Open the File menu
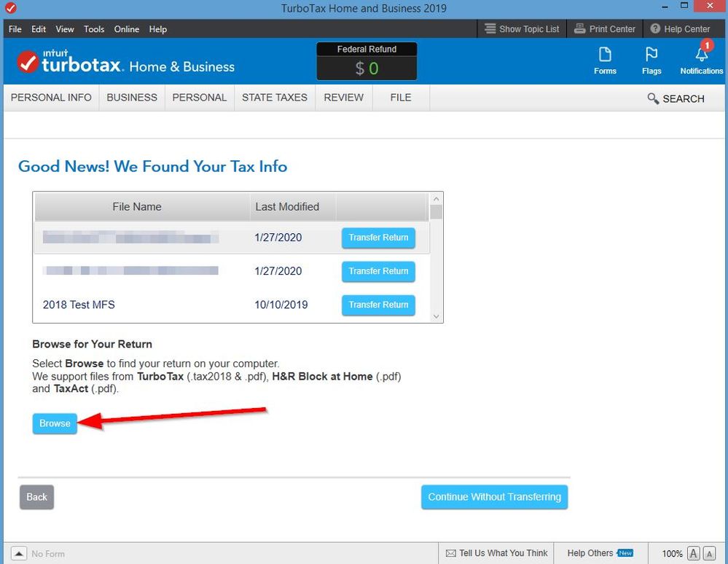This screenshot has height=564, width=728. 15,28
